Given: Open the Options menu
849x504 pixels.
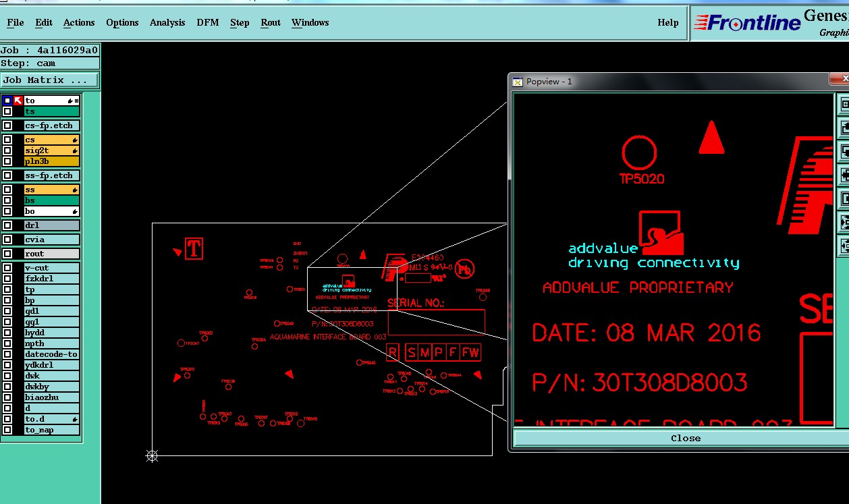Looking at the screenshot, I should point(122,22).
